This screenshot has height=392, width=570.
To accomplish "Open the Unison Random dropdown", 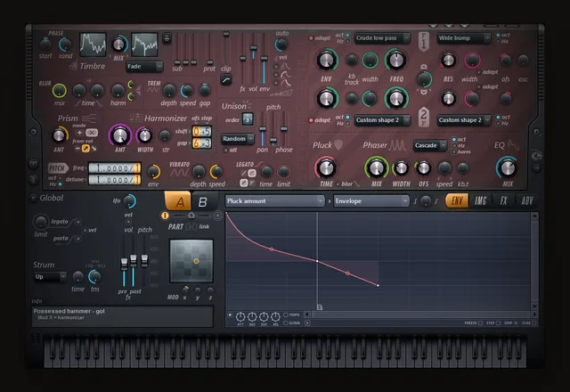I will 238,139.
